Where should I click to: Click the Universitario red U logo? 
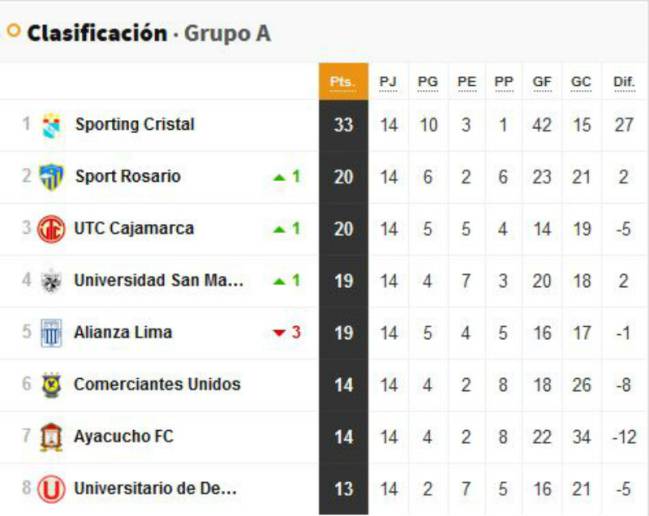pyautogui.click(x=51, y=489)
